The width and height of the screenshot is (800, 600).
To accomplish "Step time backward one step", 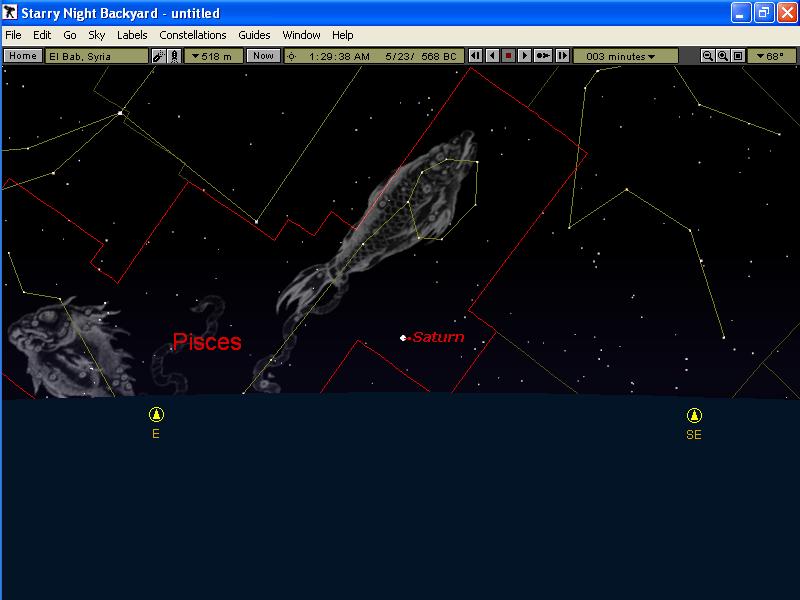I will click(475, 56).
